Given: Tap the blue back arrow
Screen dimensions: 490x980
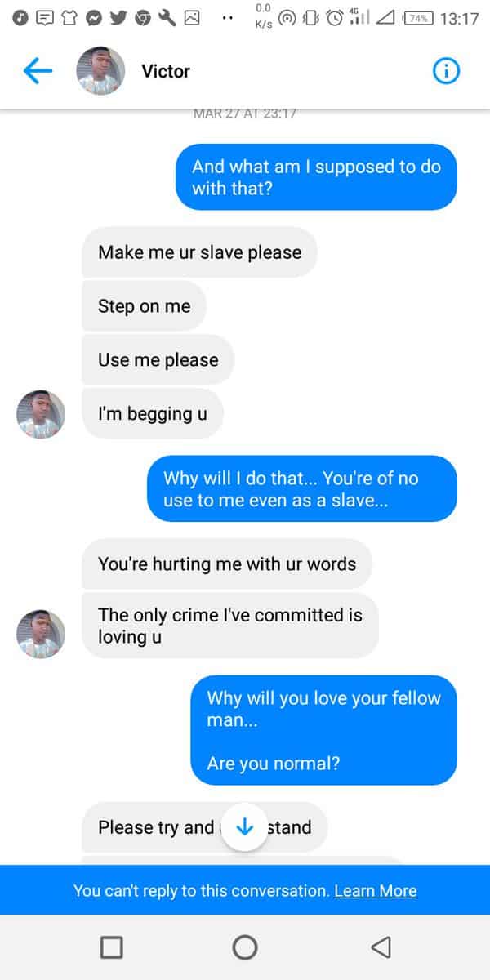Looking at the screenshot, I should coord(38,72).
